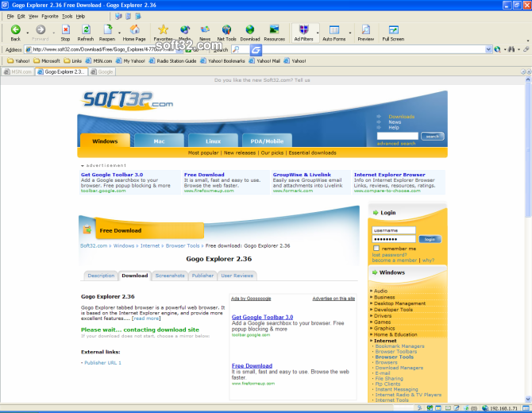Click the page vertical scrollbar down arrow

coord(527,398)
